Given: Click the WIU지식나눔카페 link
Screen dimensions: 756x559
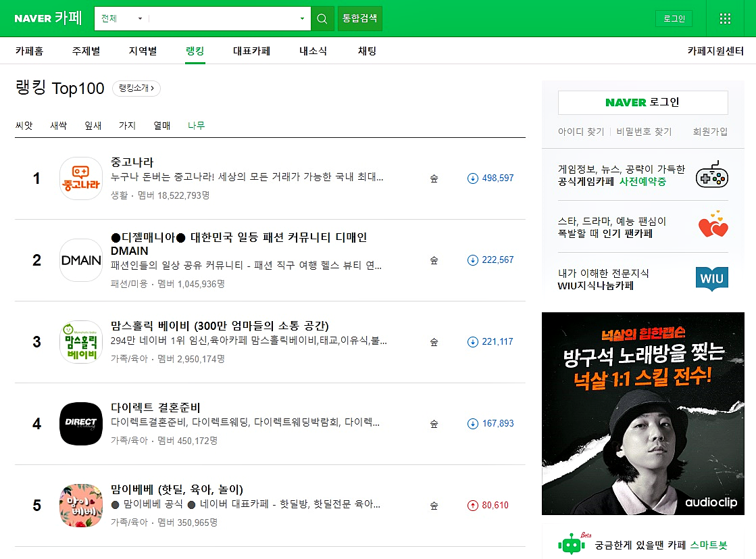Looking at the screenshot, I should pyautogui.click(x=596, y=285).
